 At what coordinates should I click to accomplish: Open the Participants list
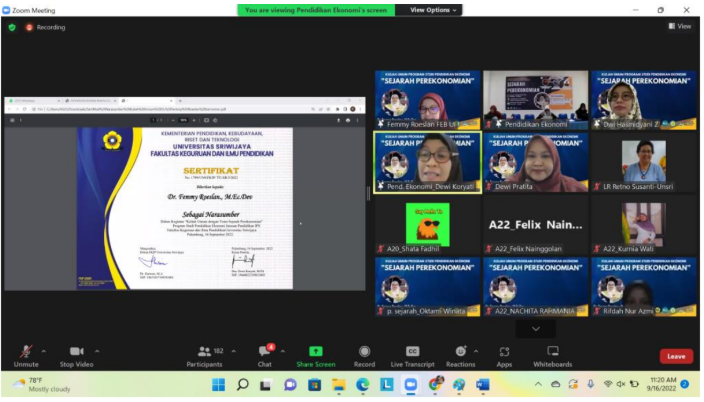(x=204, y=352)
